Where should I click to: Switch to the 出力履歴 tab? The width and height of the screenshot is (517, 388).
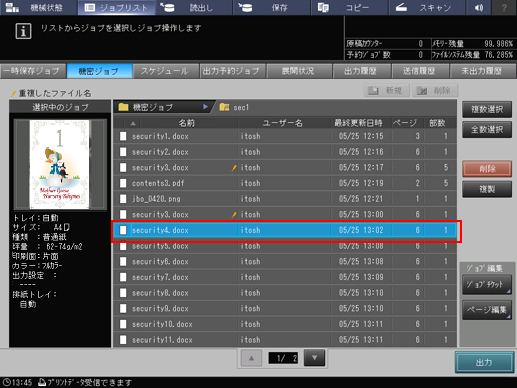(360, 71)
